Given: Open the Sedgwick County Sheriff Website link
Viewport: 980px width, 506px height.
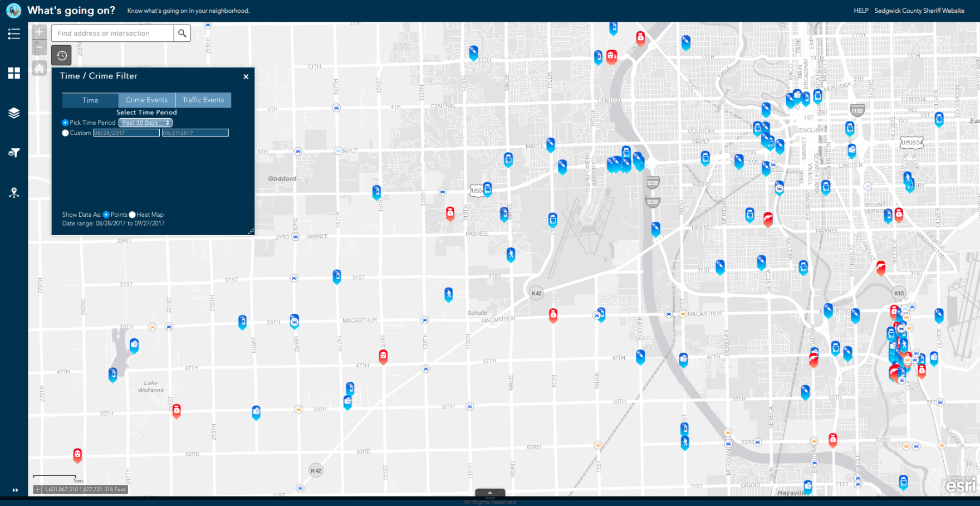Looking at the screenshot, I should [x=919, y=11].
